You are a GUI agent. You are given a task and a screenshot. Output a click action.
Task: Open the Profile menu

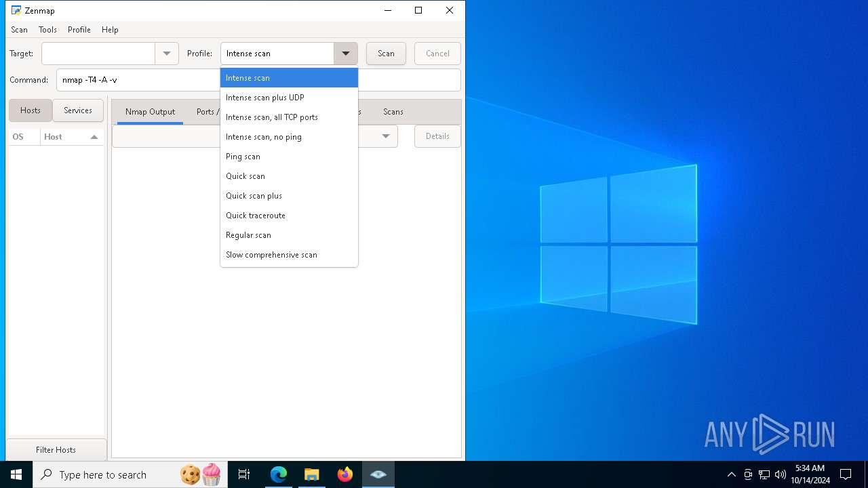[x=79, y=30]
